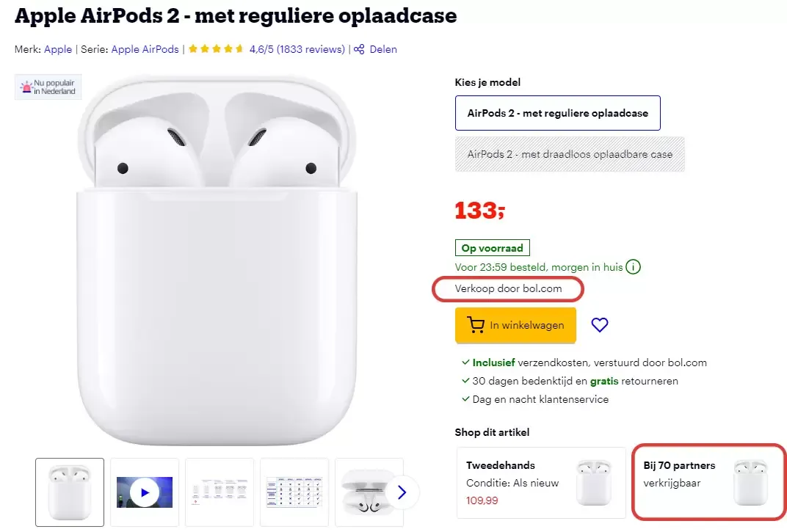Open the Apple brand page
787x532 pixels.
(x=58, y=49)
